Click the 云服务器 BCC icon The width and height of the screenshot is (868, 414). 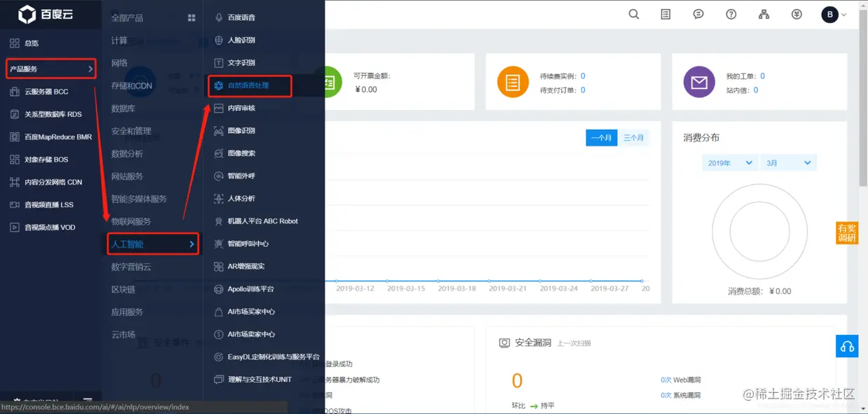tap(14, 91)
